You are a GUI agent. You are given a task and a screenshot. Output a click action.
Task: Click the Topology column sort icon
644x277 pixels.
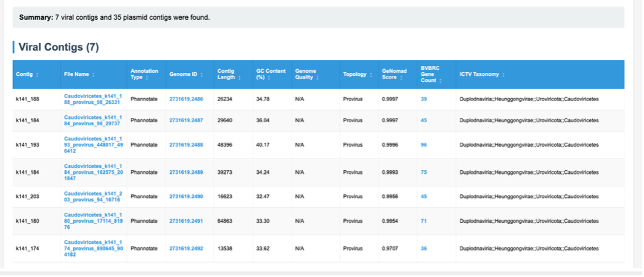click(371, 75)
